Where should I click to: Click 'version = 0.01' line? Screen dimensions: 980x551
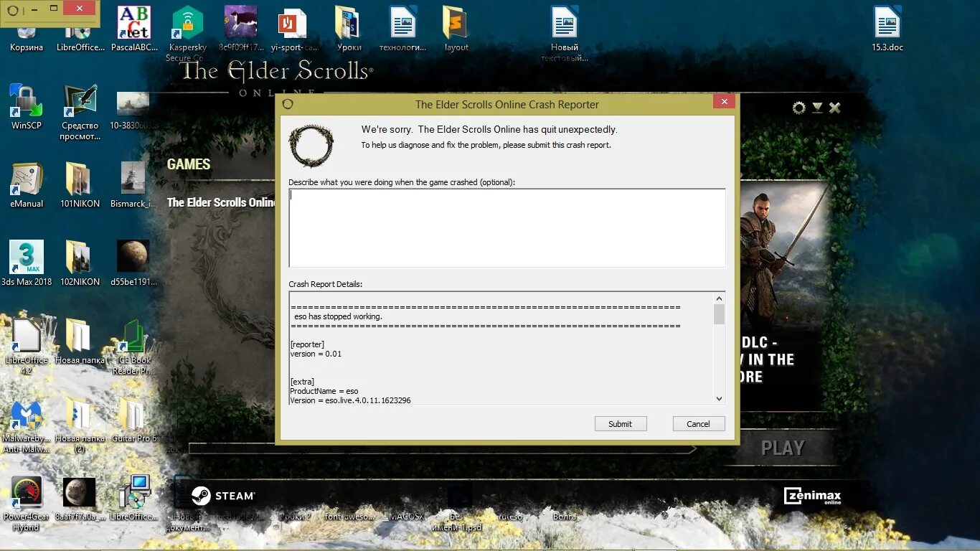(x=316, y=354)
